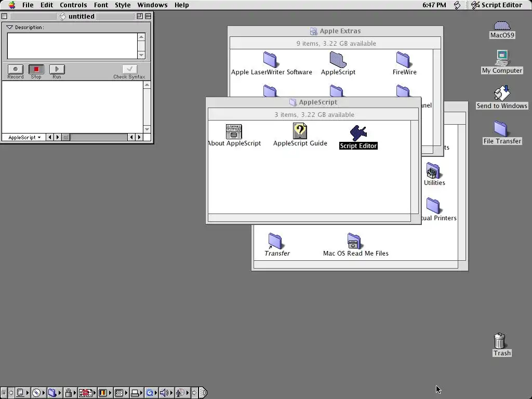The image size is (532, 399).
Task: Click the printer selector module in Control Strip
Action: 137,393
